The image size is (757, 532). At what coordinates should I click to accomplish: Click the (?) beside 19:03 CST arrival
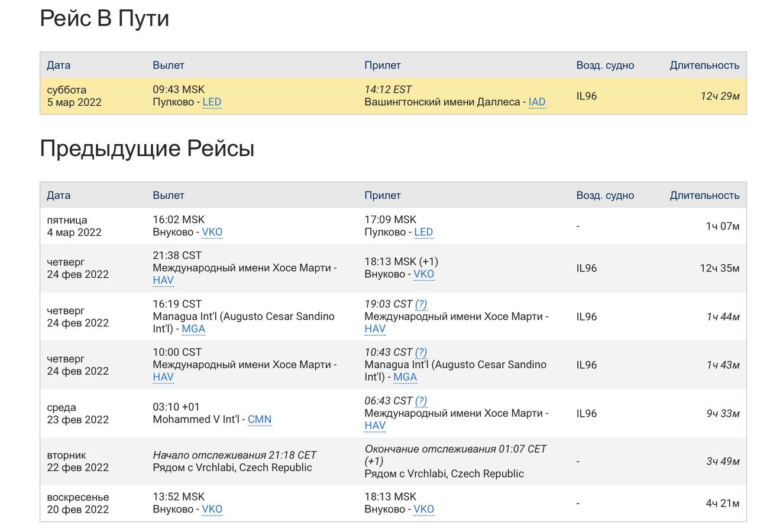[x=420, y=304]
